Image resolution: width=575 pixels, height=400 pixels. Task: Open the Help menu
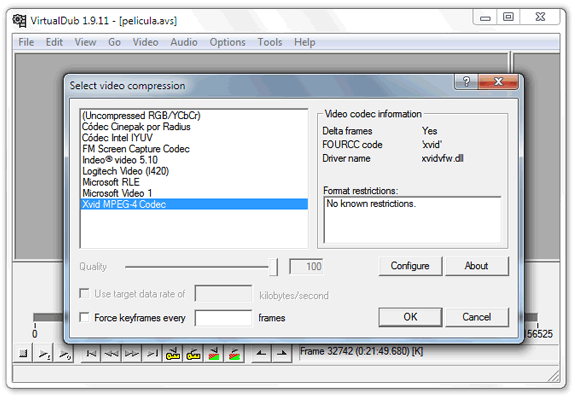(305, 42)
